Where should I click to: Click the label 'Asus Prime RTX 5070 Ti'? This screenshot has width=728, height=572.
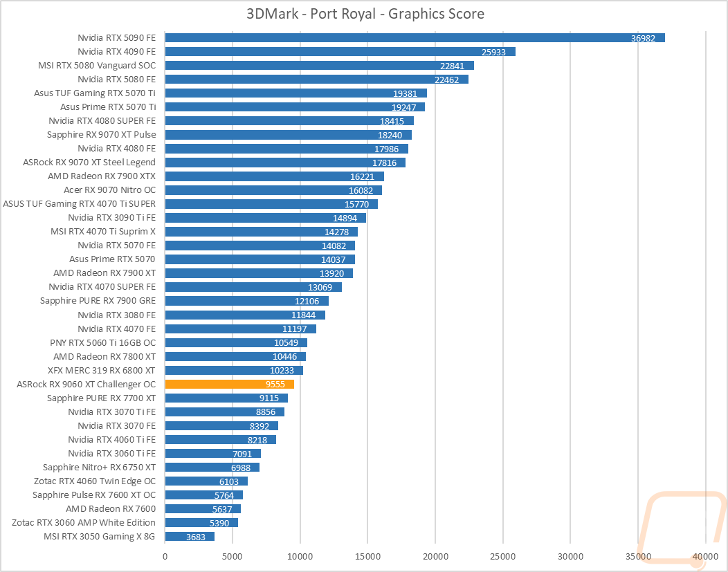(108, 107)
